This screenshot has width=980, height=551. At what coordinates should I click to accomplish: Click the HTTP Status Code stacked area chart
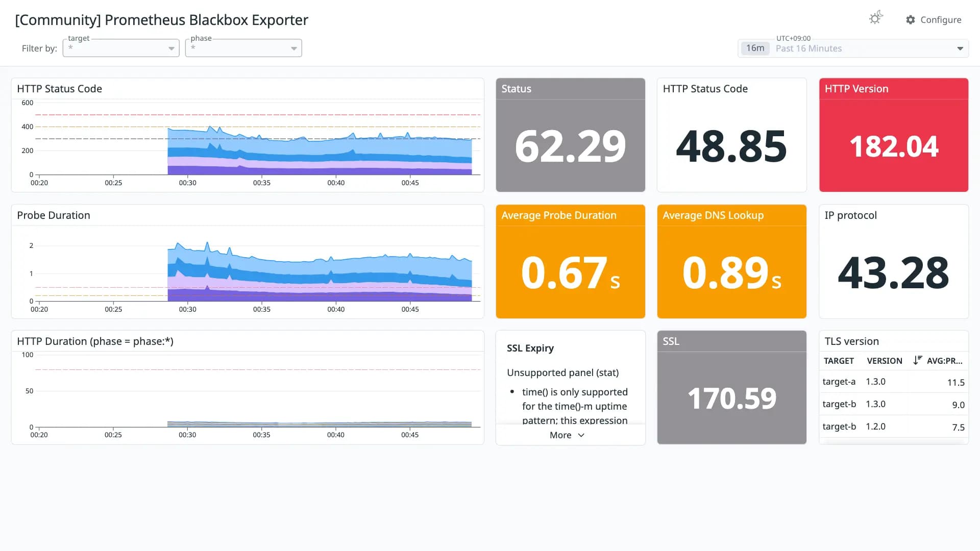tap(320, 151)
